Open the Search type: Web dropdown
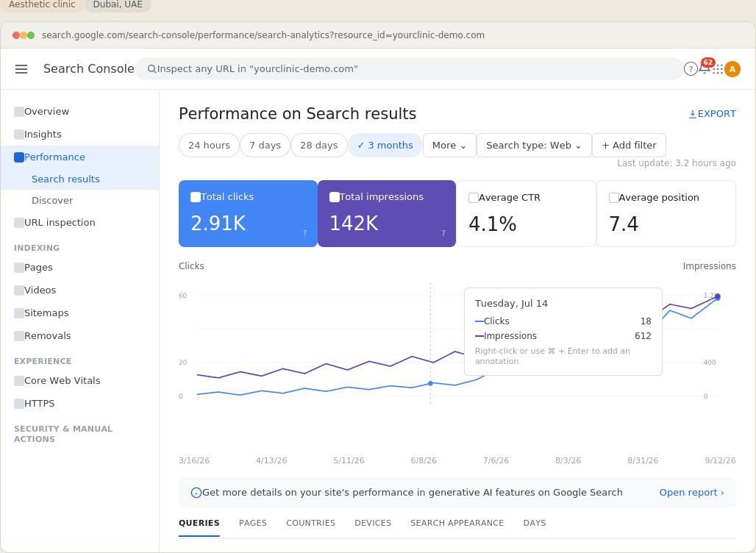 coord(534,145)
